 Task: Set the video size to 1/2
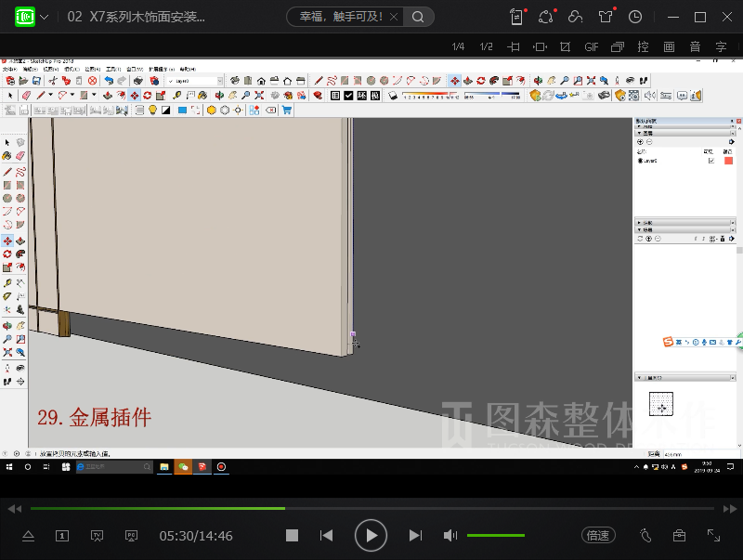(486, 46)
